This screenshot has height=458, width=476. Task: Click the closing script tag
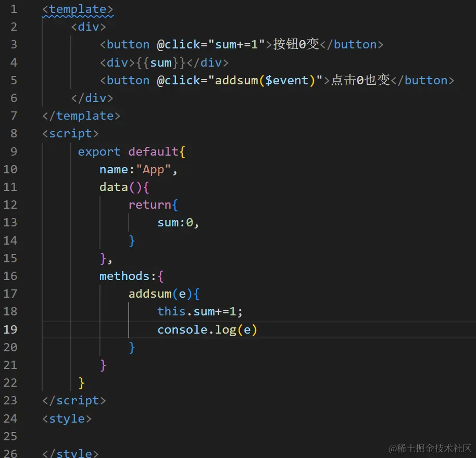pyautogui.click(x=74, y=401)
